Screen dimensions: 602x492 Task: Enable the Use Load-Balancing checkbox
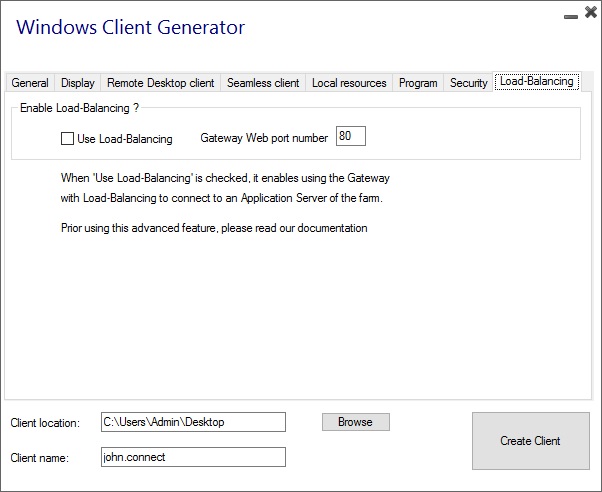pos(68,139)
